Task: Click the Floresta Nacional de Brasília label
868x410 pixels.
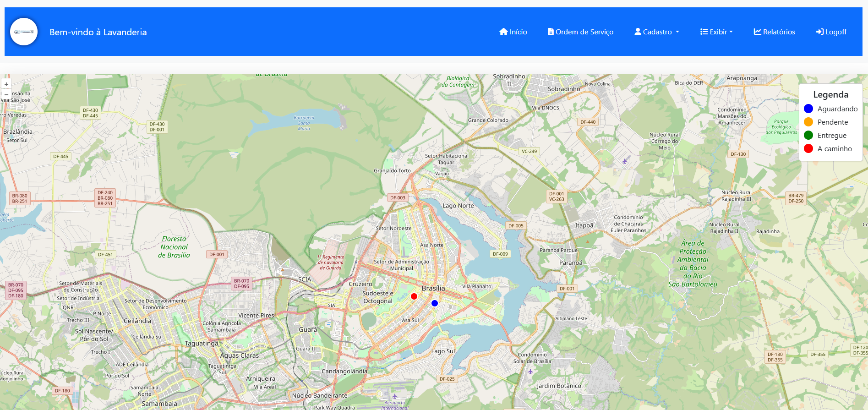Action: [174, 247]
